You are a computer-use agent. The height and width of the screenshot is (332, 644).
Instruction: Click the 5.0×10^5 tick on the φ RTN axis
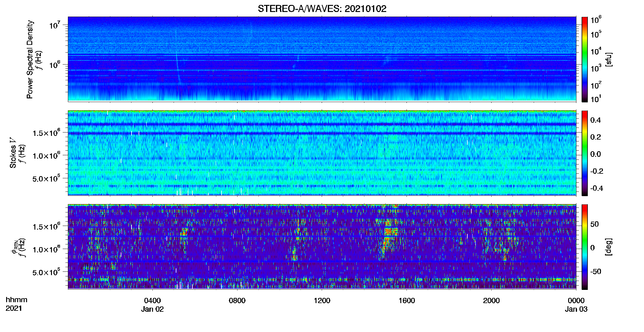click(x=46, y=272)
